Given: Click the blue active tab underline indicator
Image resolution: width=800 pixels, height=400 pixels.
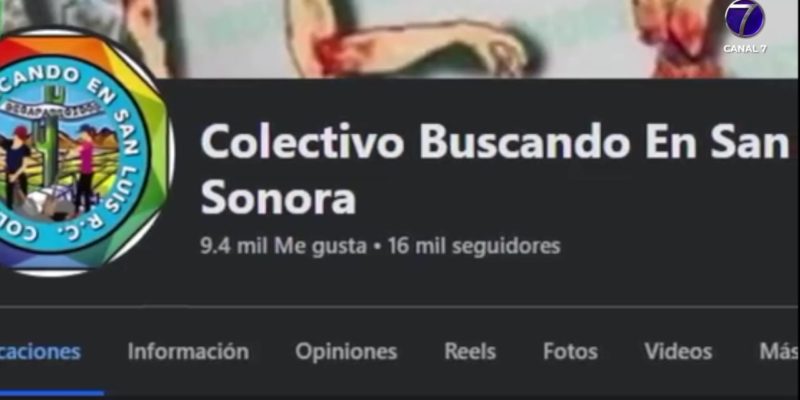Looking at the screenshot, I should click(52, 393).
